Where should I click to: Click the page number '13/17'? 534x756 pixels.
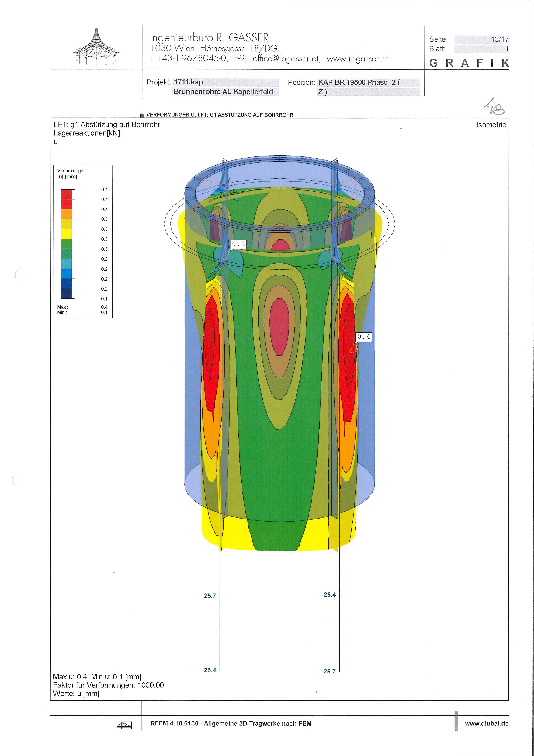[500, 39]
